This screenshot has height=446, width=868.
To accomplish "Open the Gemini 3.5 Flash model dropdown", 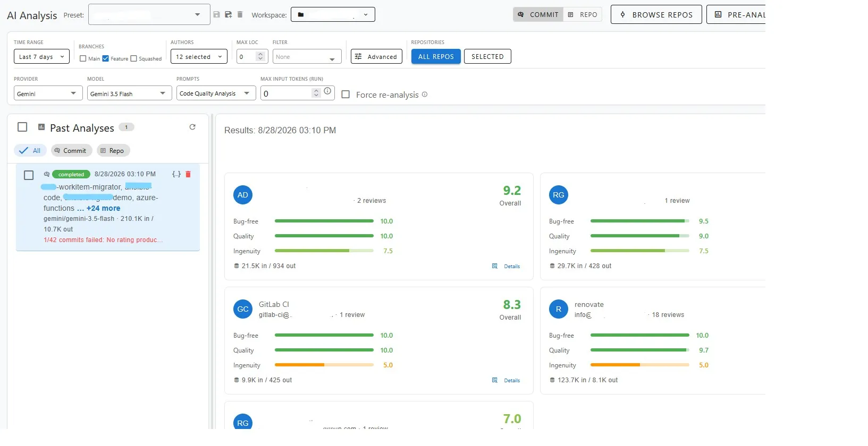I will (129, 93).
